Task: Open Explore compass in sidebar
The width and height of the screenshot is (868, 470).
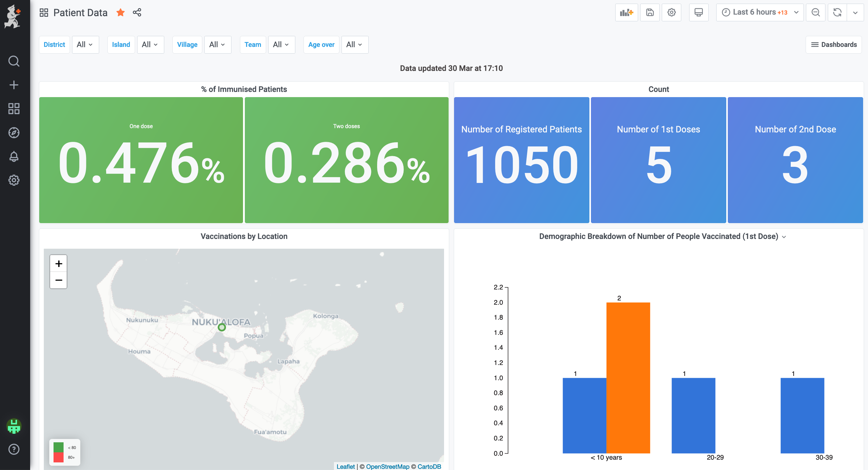Action: pyautogui.click(x=14, y=132)
